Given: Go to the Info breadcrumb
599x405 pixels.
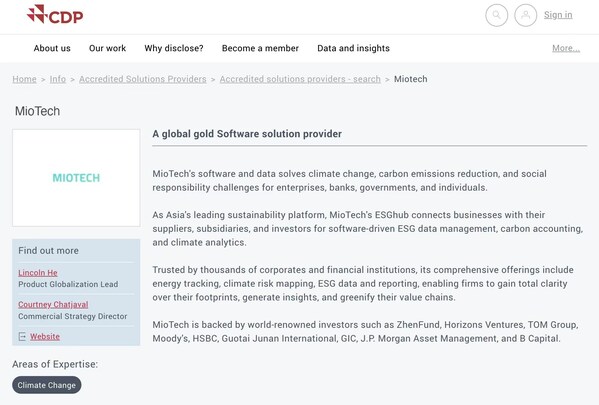Looking at the screenshot, I should tap(58, 79).
